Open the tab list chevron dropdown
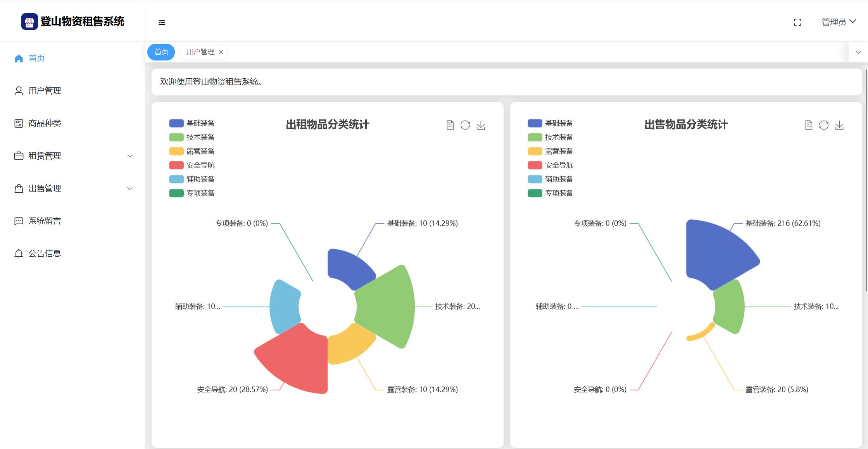 pos(858,52)
